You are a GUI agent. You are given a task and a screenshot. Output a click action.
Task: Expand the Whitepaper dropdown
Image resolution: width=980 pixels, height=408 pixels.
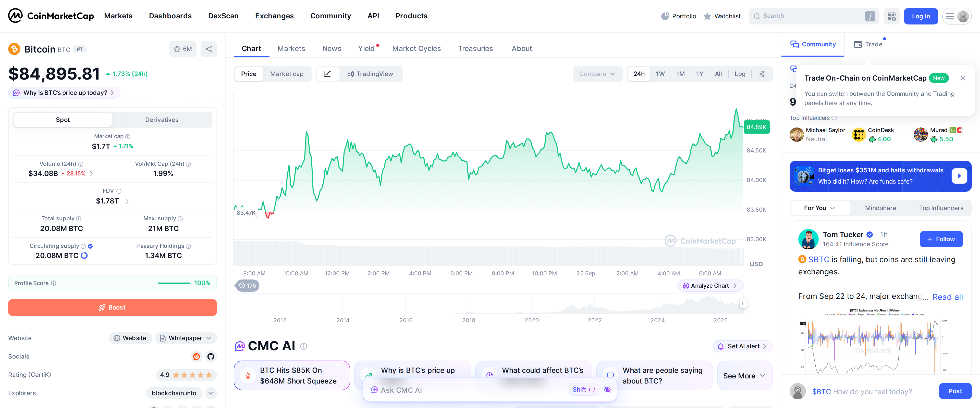click(x=185, y=338)
